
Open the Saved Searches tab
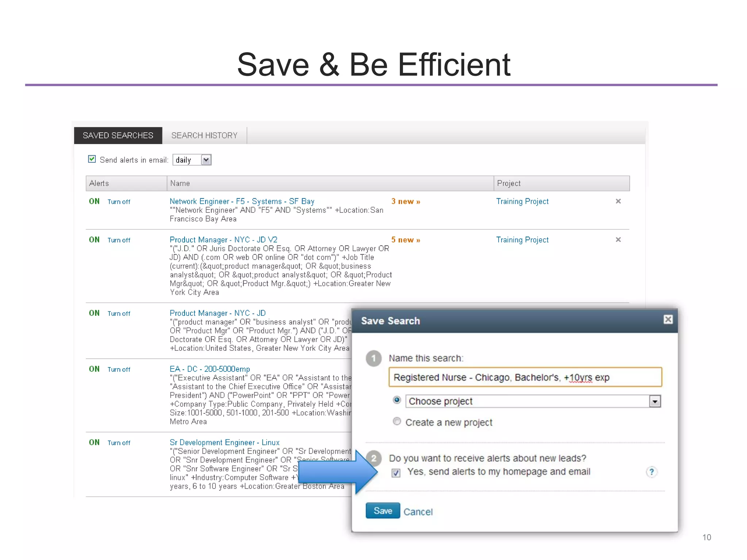pos(118,135)
